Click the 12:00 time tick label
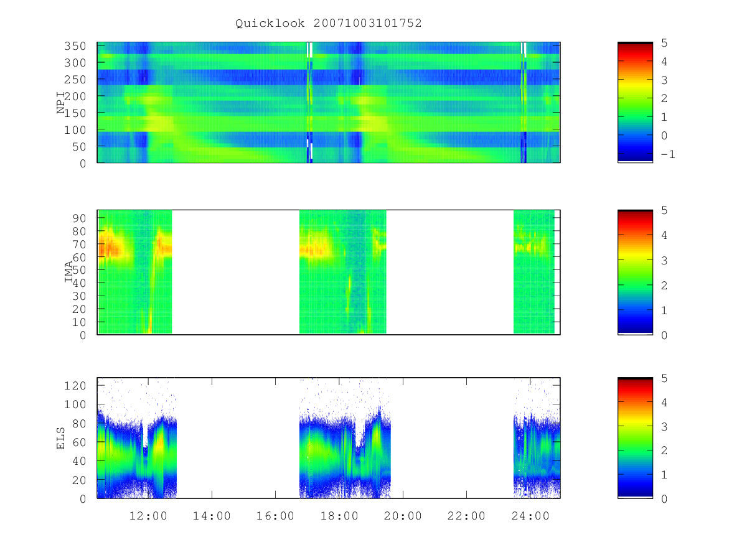 [148, 516]
